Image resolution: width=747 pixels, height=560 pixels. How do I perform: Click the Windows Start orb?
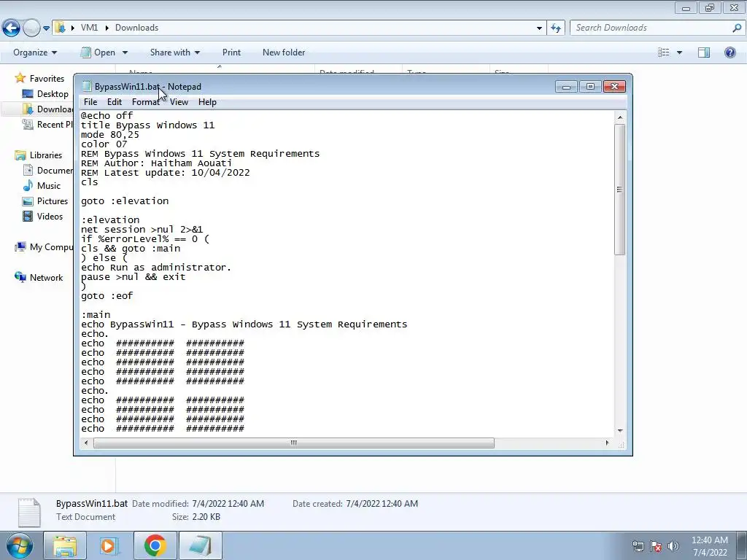tap(18, 545)
